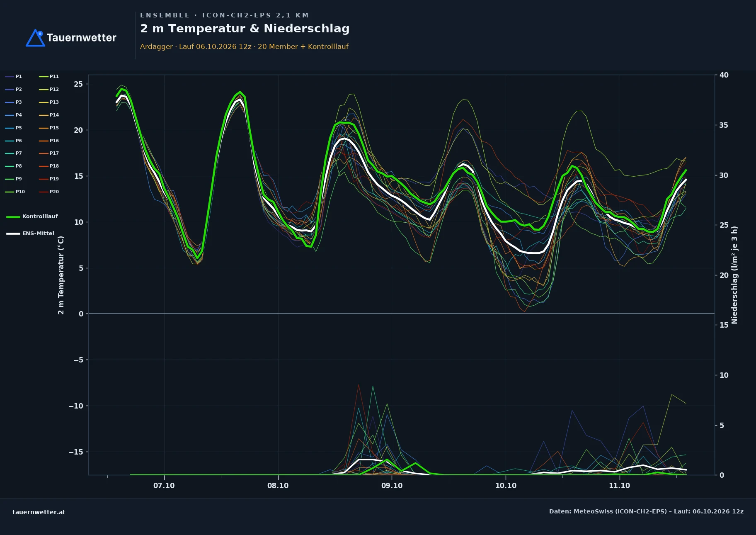Click the 25 temperature axis tick label
The image size is (756, 535).
(78, 84)
